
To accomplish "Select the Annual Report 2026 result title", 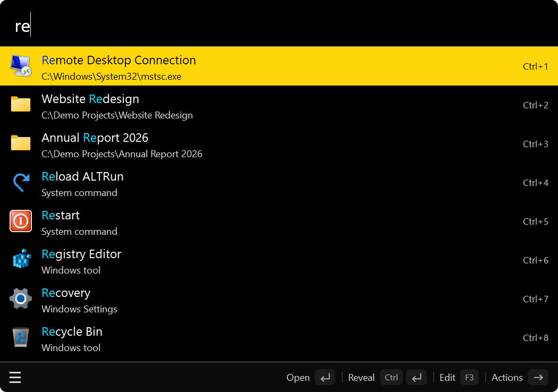I will 95,138.
